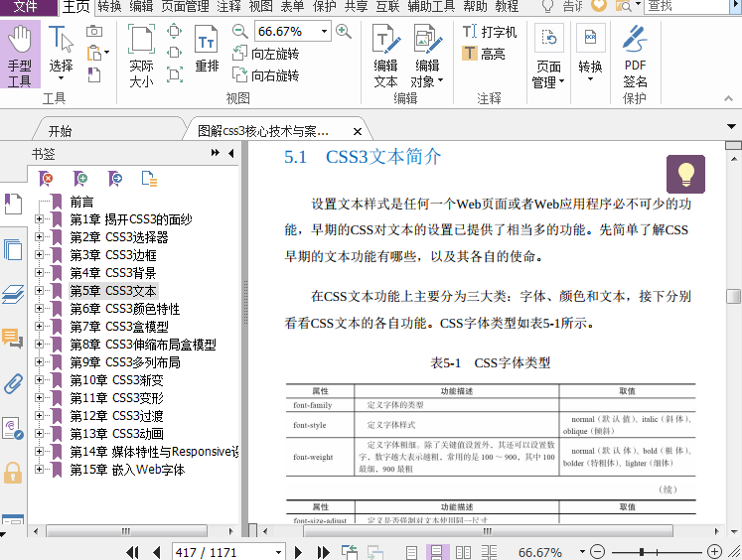742x560 pixels.
Task: Click the Edit Text (编辑文本) icon
Action: [385, 57]
